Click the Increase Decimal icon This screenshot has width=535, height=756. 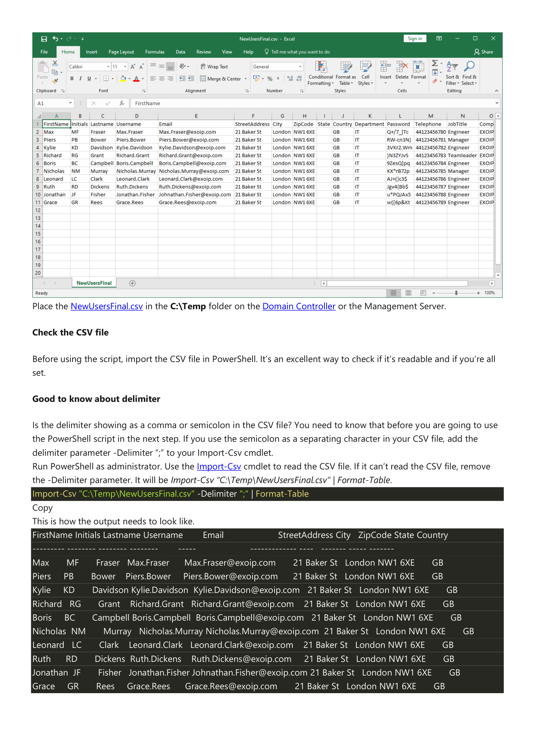click(290, 79)
